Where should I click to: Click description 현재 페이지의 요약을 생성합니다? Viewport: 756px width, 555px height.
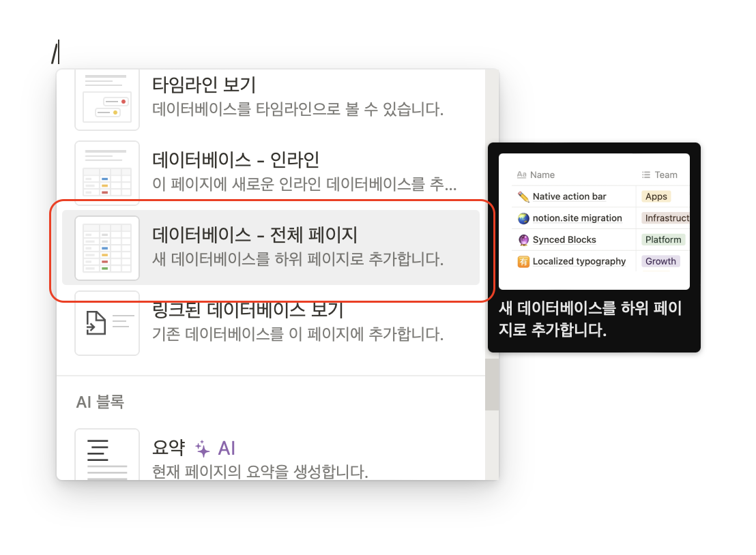point(260,472)
